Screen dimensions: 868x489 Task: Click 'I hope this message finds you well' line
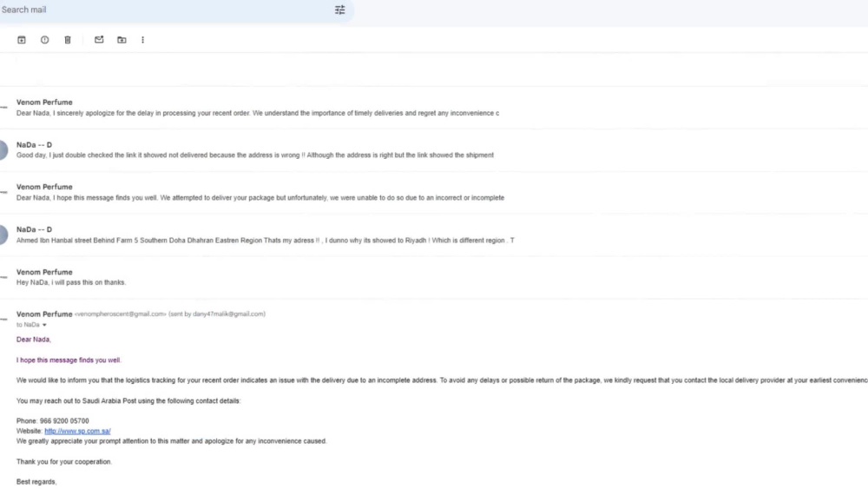[x=69, y=360]
